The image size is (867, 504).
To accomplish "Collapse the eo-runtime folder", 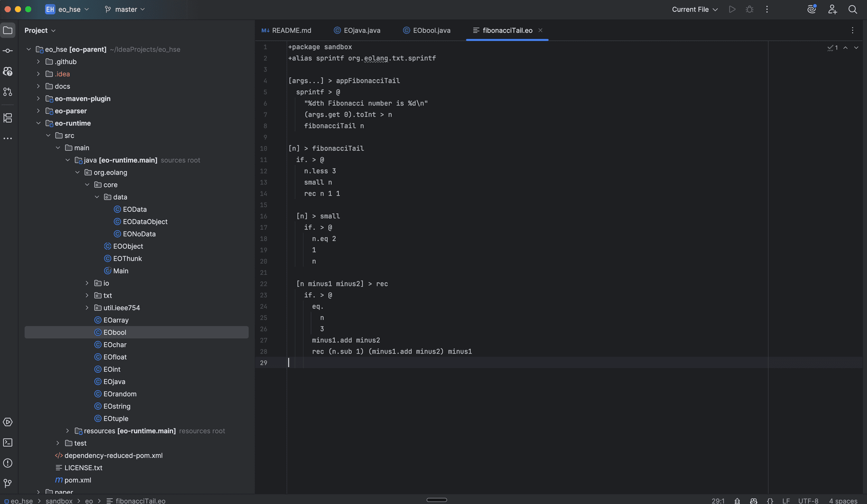I will pyautogui.click(x=38, y=123).
